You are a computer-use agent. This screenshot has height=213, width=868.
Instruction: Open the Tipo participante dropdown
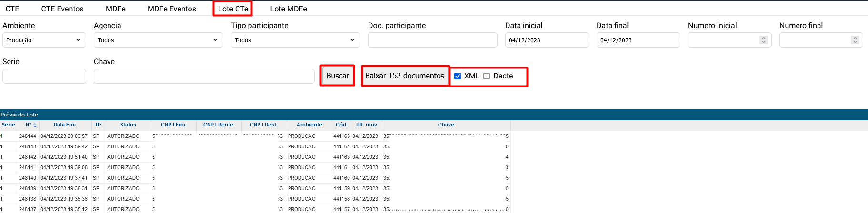(295, 40)
